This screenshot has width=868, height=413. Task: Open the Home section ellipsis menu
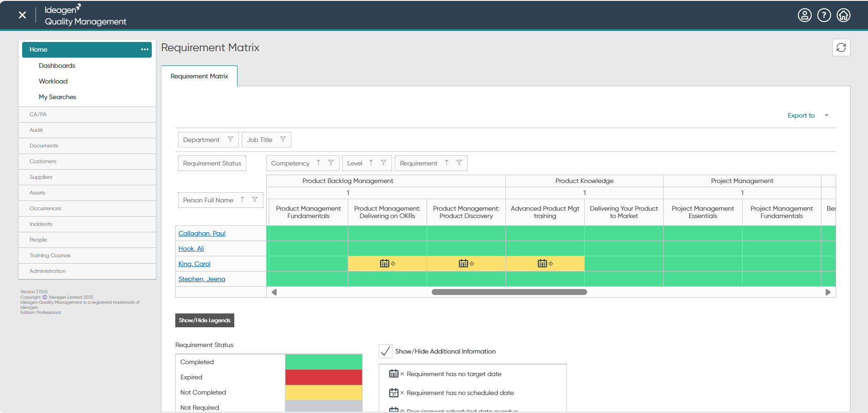point(145,49)
